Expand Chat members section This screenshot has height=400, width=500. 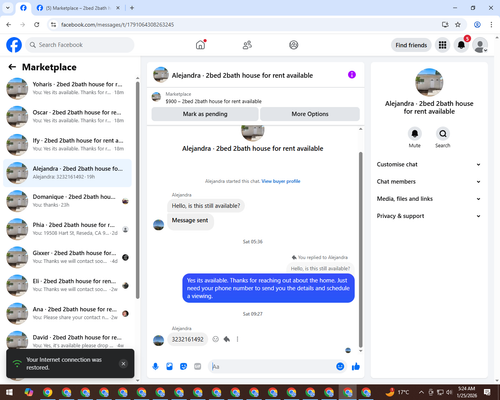(429, 182)
